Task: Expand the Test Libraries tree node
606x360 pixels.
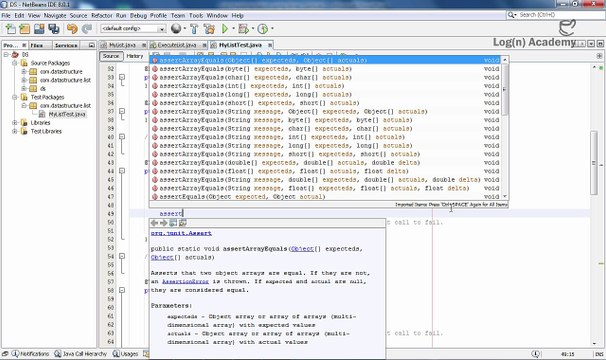Action: pyautogui.click(x=15, y=131)
